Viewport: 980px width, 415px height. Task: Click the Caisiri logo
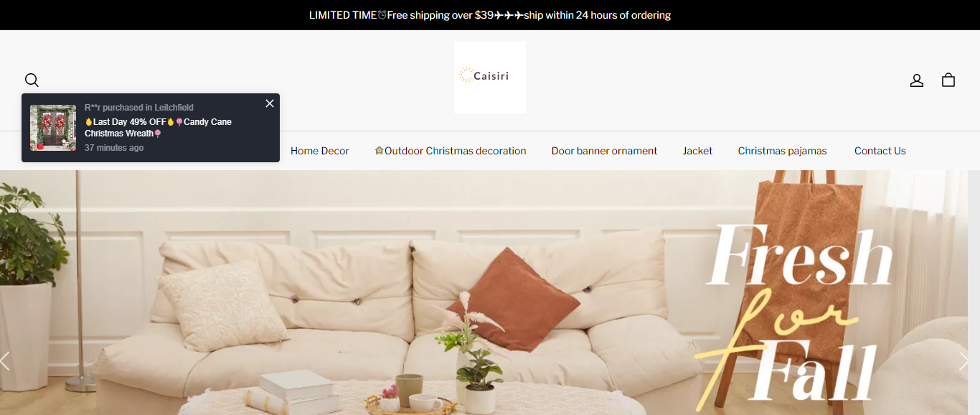click(x=490, y=78)
